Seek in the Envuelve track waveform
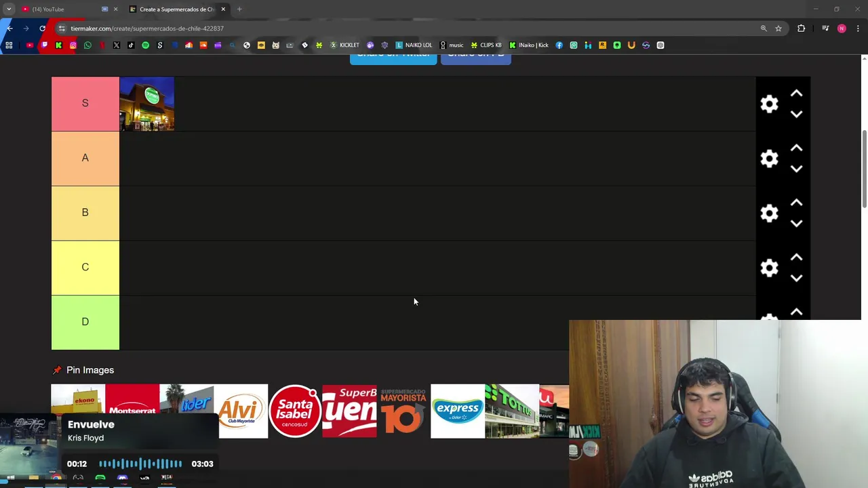The height and width of the screenshot is (488, 868). pos(140,464)
